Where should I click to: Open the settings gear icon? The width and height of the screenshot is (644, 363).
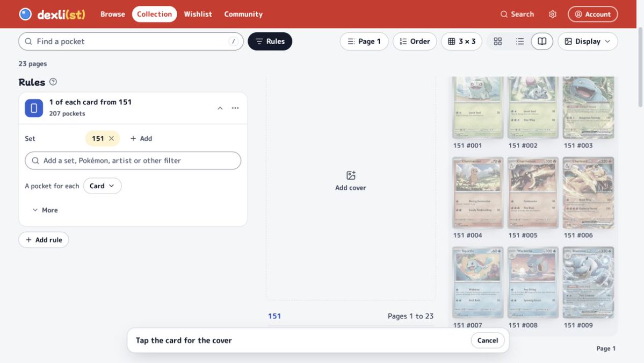552,14
